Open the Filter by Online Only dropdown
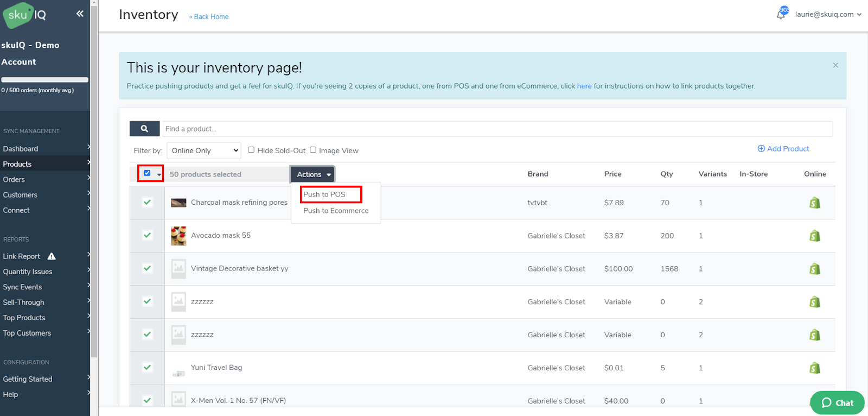868x416 pixels. 203,150
